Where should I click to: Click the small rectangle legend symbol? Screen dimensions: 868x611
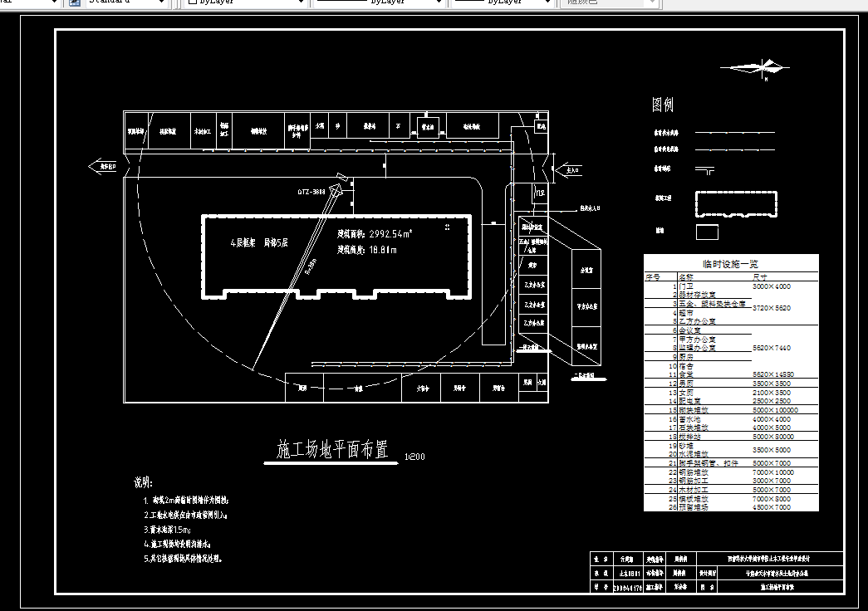[707, 232]
